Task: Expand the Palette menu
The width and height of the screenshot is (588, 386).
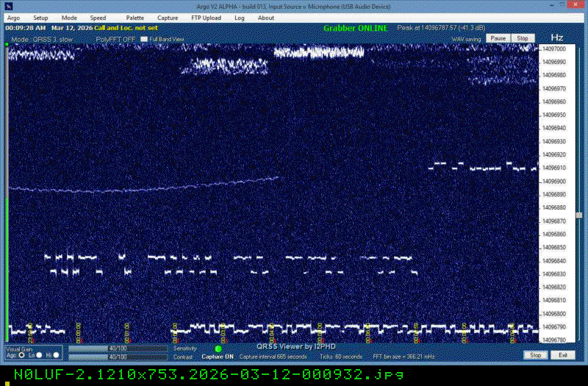Action: 136,18
